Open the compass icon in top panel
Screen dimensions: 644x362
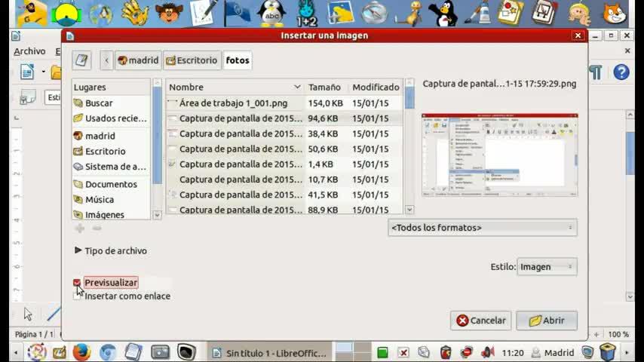click(374, 13)
